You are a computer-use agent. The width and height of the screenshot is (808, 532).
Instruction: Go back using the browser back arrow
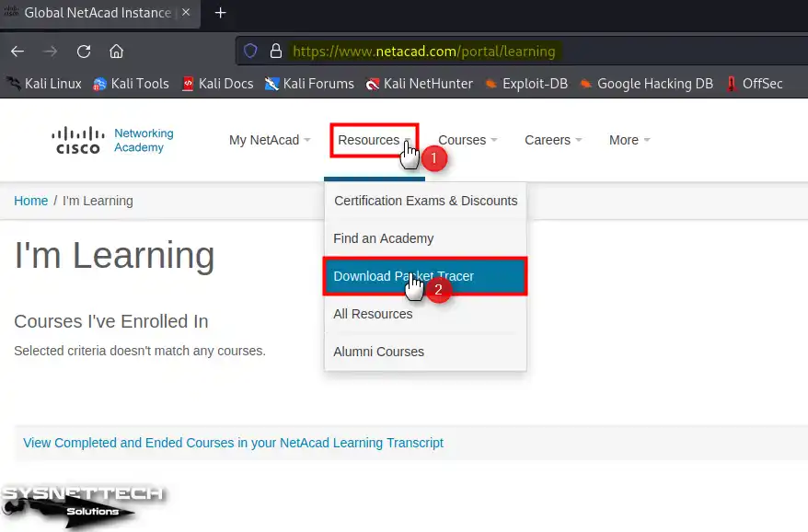pyautogui.click(x=17, y=52)
